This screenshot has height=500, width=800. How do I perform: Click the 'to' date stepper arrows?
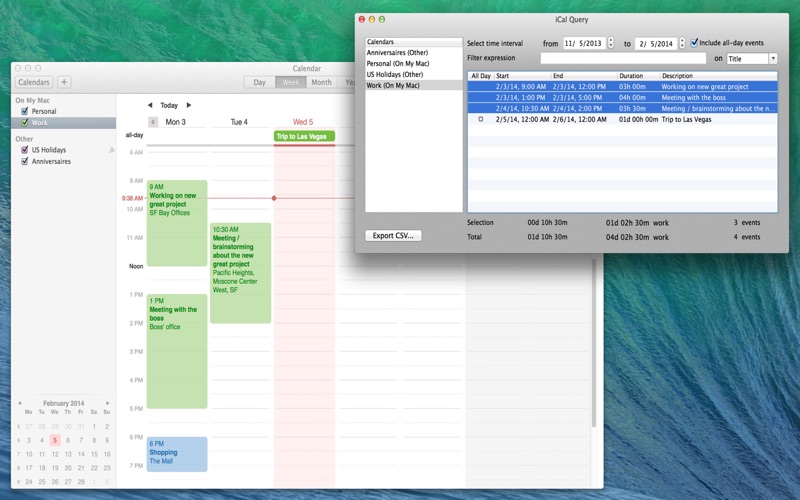(x=682, y=44)
